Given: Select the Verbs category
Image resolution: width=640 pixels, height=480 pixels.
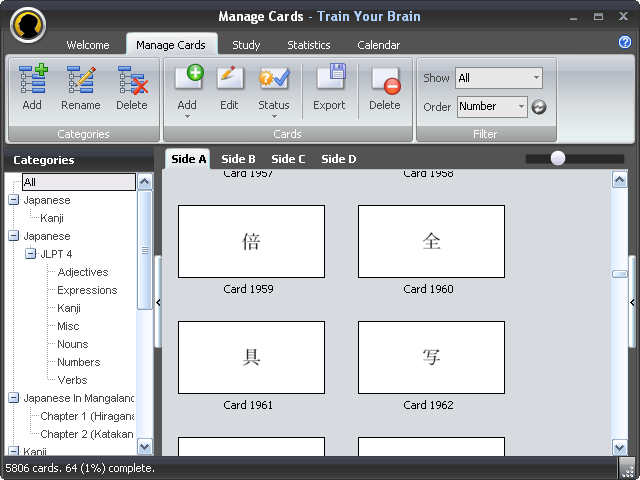Looking at the screenshot, I should pyautogui.click(x=72, y=380).
